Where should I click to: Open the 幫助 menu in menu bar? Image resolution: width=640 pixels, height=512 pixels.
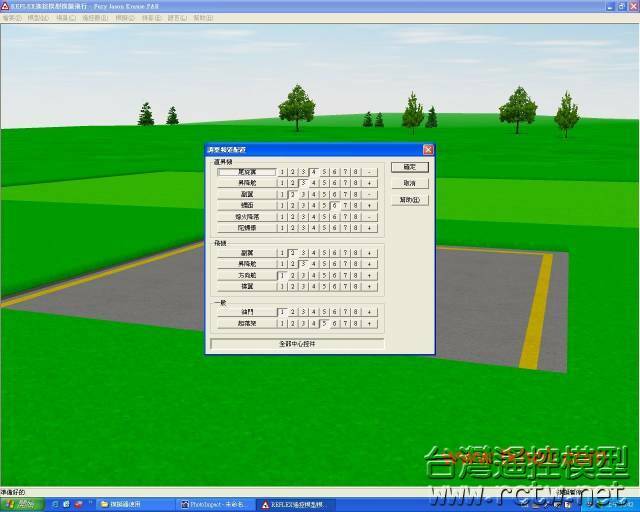pyautogui.click(x=203, y=18)
